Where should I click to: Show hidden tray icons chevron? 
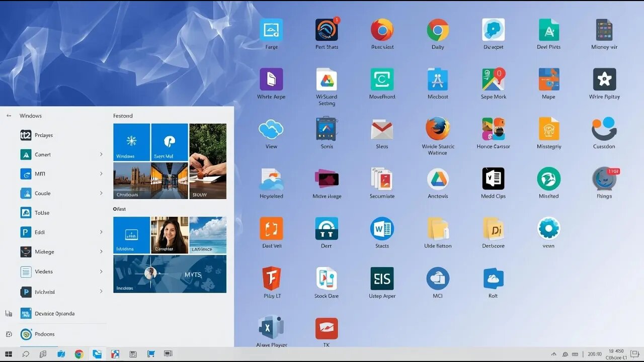point(554,354)
